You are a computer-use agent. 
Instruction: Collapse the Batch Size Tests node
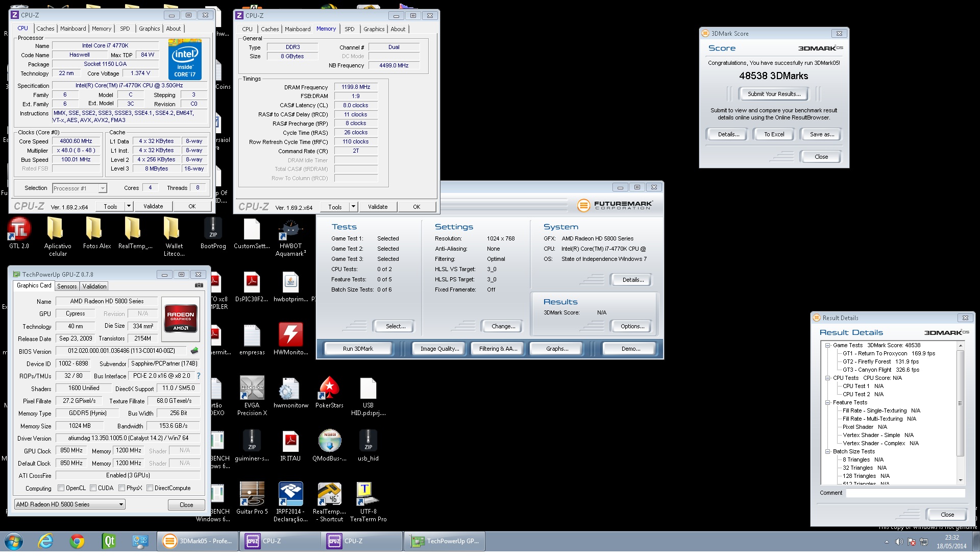click(827, 452)
